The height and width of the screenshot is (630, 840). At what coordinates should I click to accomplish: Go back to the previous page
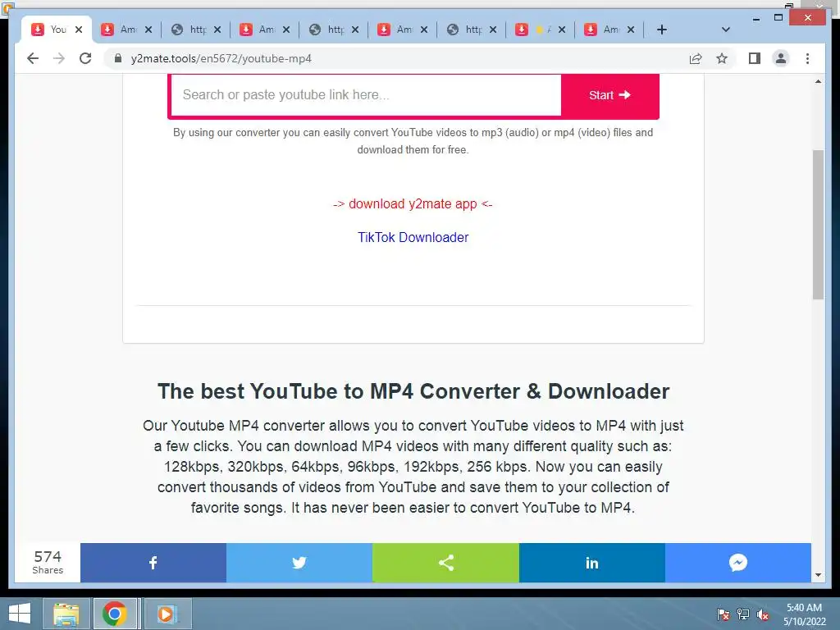[x=33, y=58]
